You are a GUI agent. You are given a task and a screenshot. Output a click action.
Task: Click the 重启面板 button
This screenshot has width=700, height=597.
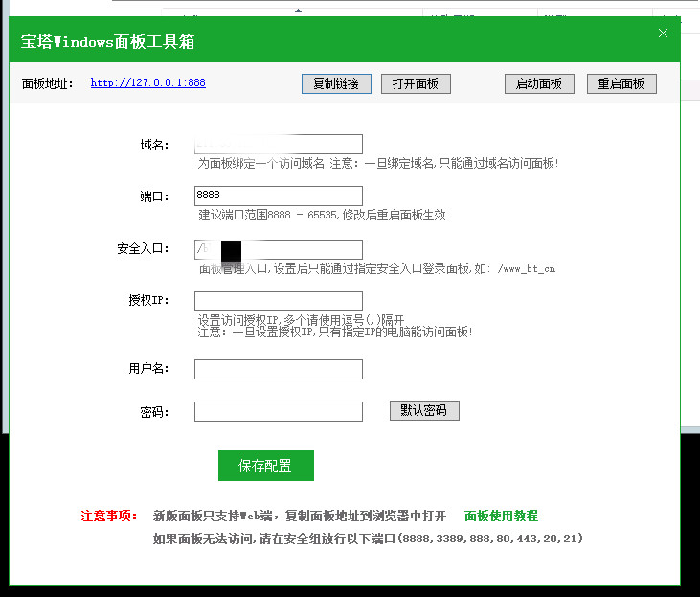coord(621,83)
